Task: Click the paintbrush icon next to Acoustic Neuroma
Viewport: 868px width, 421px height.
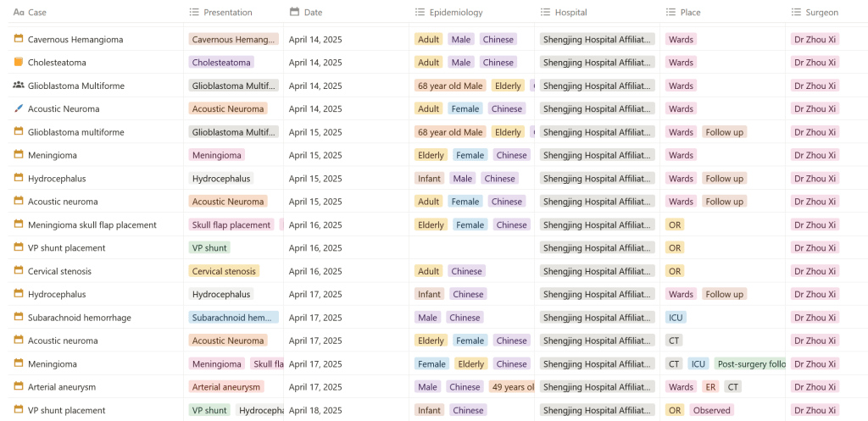Action: point(19,108)
